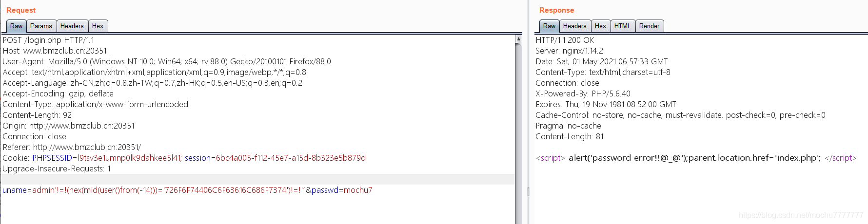
Task: Click the 'Pragma: no-cache' line
Action: [568, 126]
